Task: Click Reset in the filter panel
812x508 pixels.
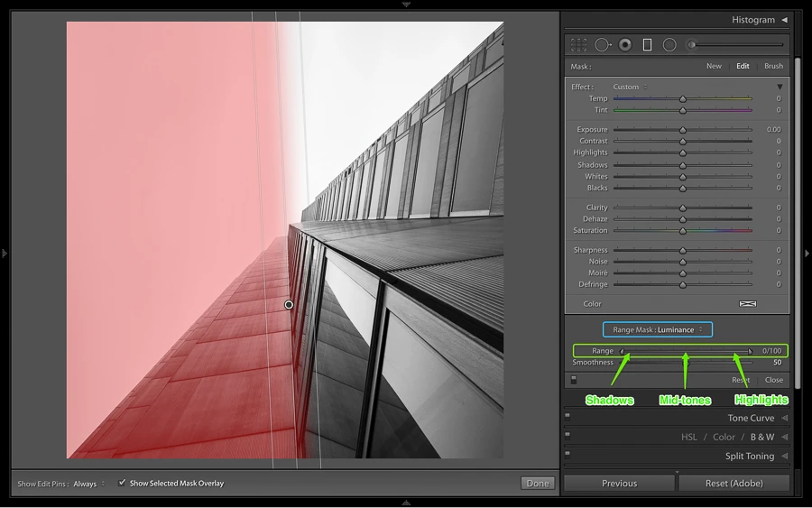Action: point(741,380)
